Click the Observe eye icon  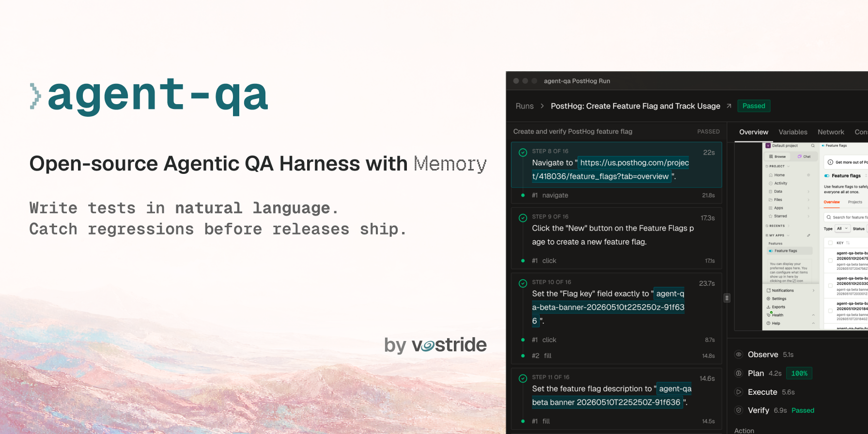coord(739,355)
